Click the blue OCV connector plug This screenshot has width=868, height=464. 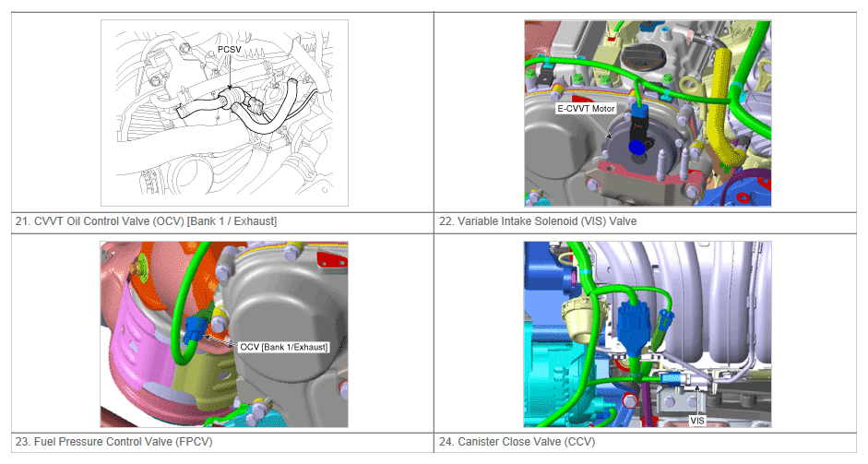(196, 327)
